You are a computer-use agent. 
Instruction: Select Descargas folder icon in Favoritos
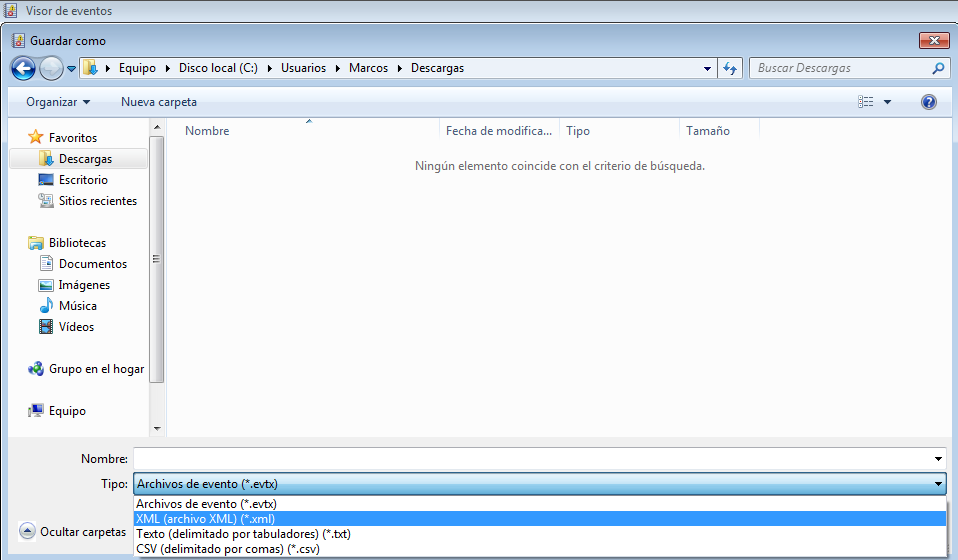[46, 159]
